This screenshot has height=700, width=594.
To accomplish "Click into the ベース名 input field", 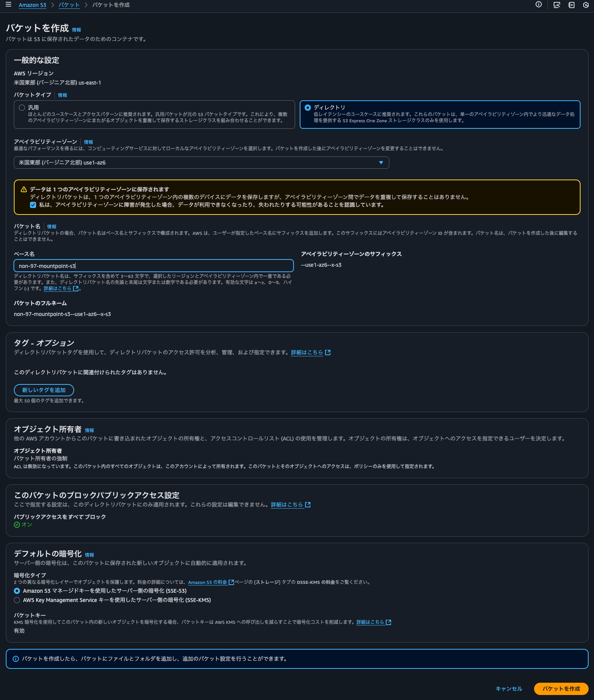I will click(x=154, y=266).
